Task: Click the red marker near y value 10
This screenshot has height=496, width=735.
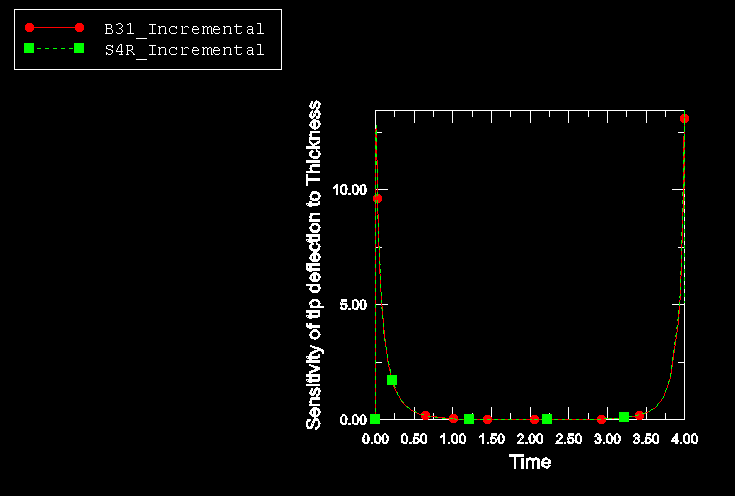Action: pos(377,198)
